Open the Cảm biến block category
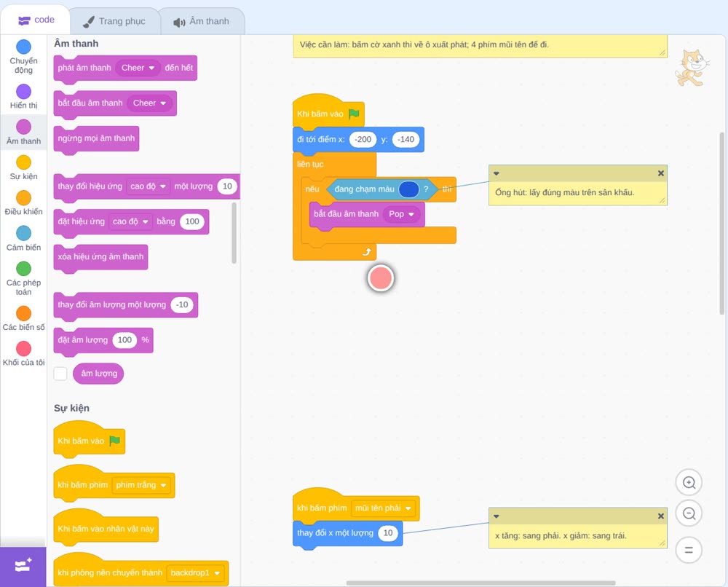The image size is (728, 587). pyautogui.click(x=23, y=238)
